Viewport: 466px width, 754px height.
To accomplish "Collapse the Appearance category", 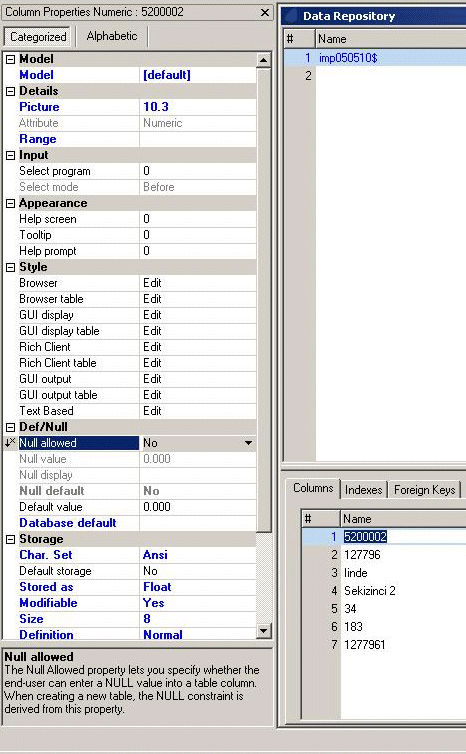I will 10,204.
